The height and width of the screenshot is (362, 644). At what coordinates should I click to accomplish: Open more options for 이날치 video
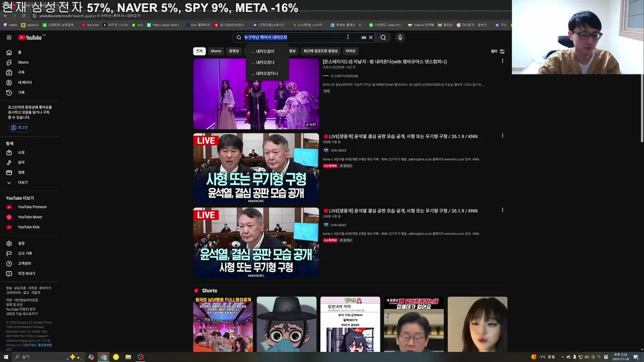pos(502,61)
